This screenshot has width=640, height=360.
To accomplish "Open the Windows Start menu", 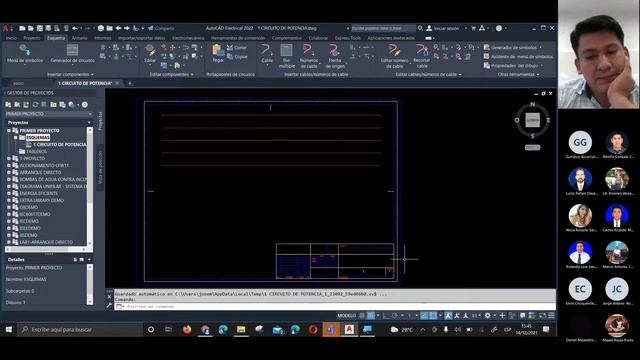I will click(9, 329).
